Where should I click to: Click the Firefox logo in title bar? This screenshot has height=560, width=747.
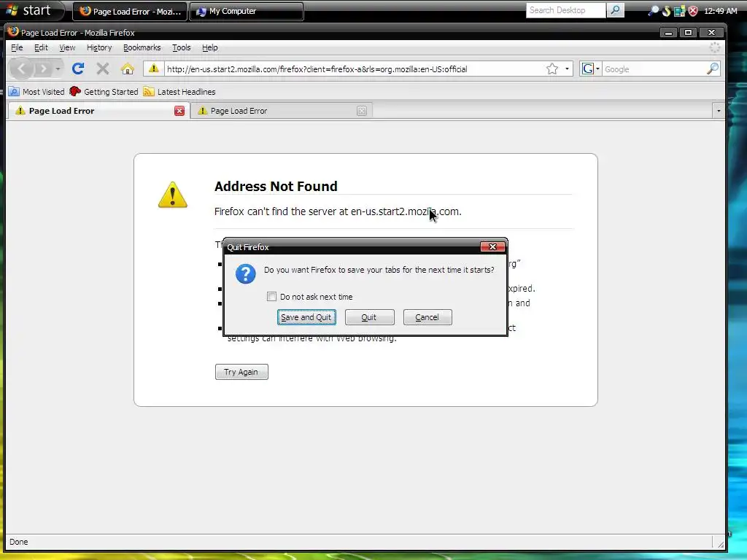click(x=13, y=32)
